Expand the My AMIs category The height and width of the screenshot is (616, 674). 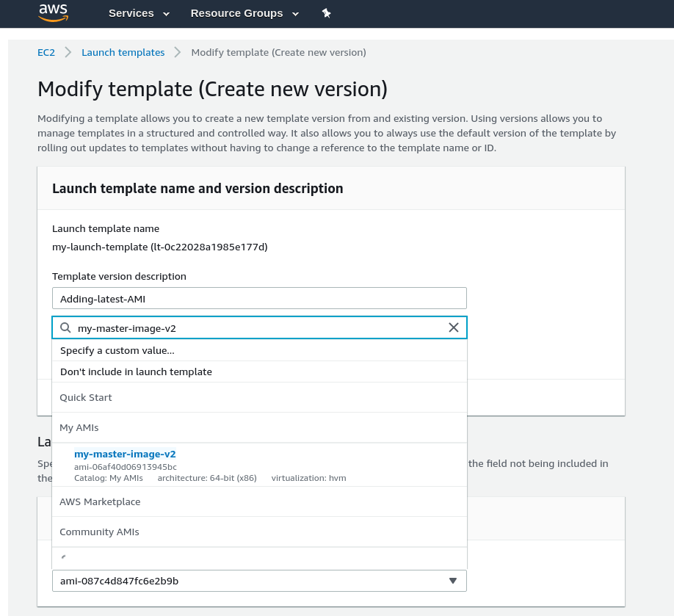[79, 427]
